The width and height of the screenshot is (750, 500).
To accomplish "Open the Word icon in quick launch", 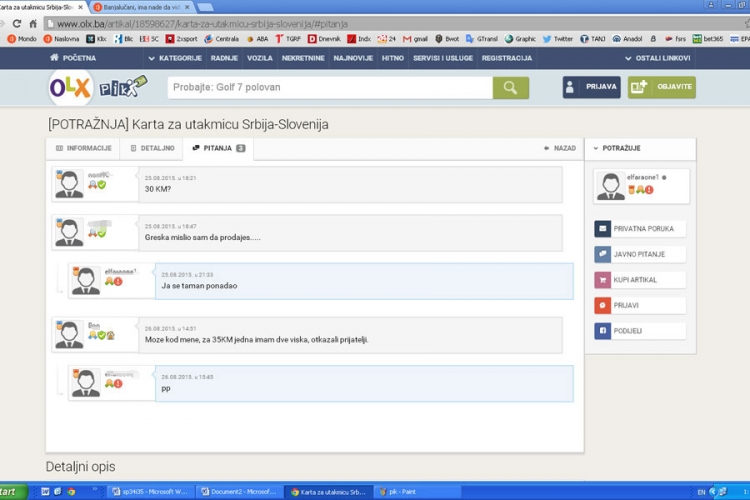I will pyautogui.click(x=45, y=491).
